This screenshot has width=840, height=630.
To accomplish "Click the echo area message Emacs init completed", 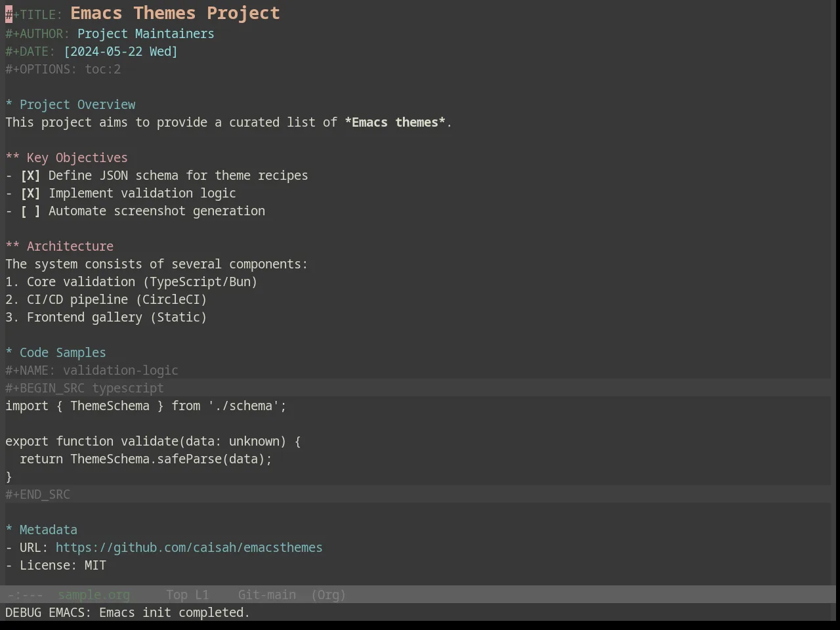I will [128, 613].
